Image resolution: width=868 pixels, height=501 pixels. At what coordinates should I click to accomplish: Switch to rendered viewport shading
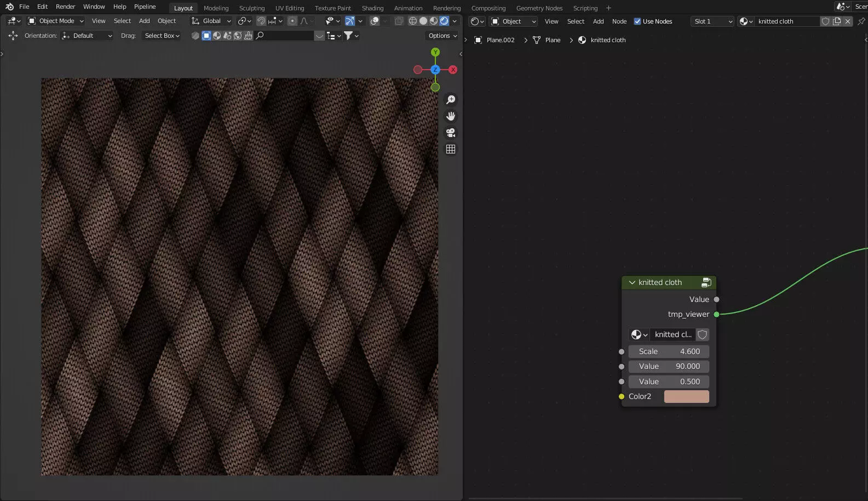(444, 21)
